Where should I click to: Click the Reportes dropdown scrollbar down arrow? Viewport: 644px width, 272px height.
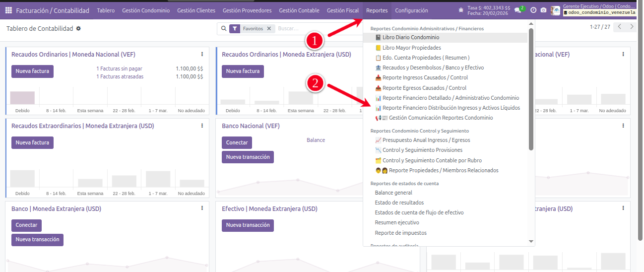(531, 241)
